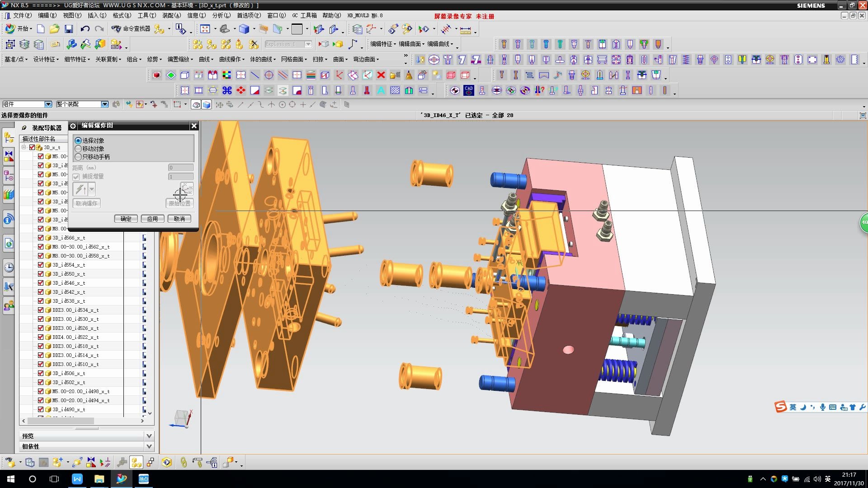Click the cyan letter A text icon
The image size is (868, 488).
(381, 90)
